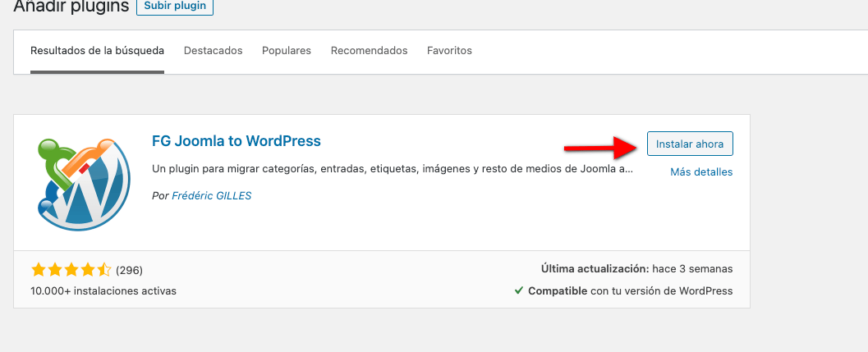
Task: Click the FG Joomla to WordPress plugin logo
Action: [84, 185]
